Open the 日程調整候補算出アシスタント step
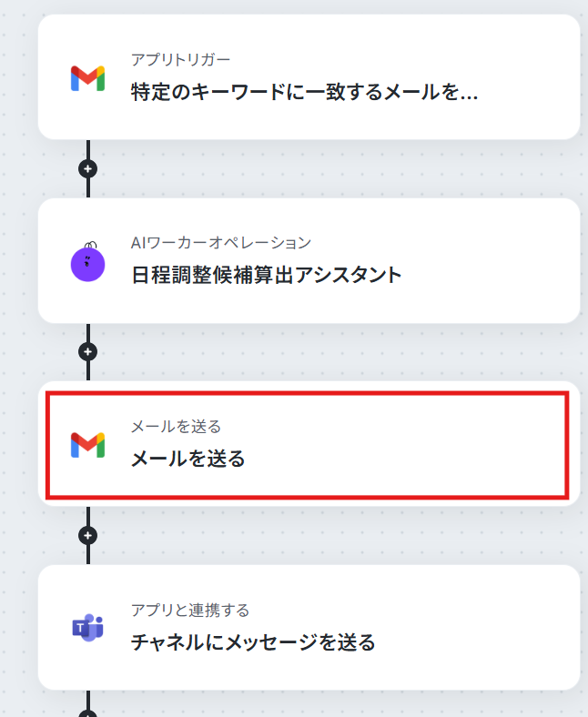588x717 pixels. (266, 275)
